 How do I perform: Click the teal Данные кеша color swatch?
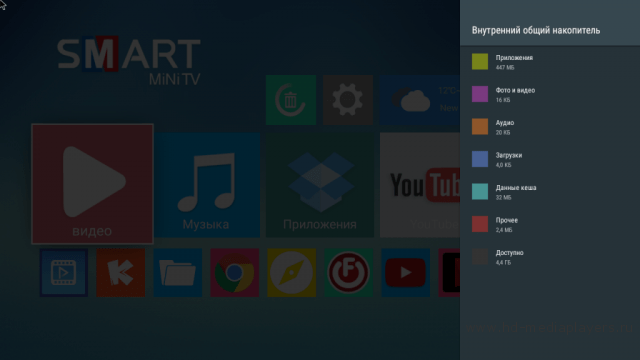480,191
